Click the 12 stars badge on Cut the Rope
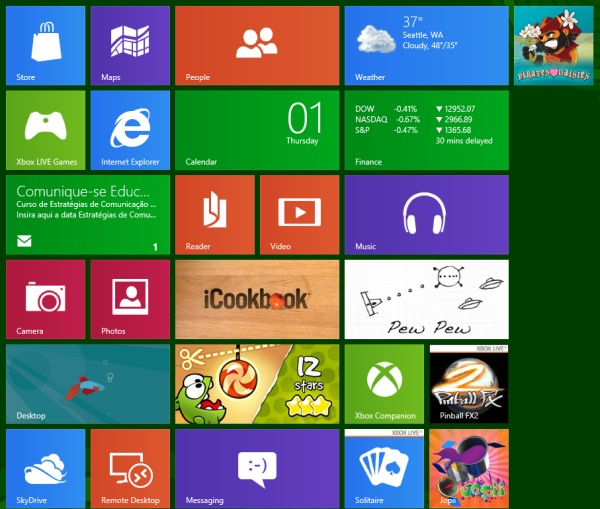Image resolution: width=600 pixels, height=509 pixels. click(309, 386)
